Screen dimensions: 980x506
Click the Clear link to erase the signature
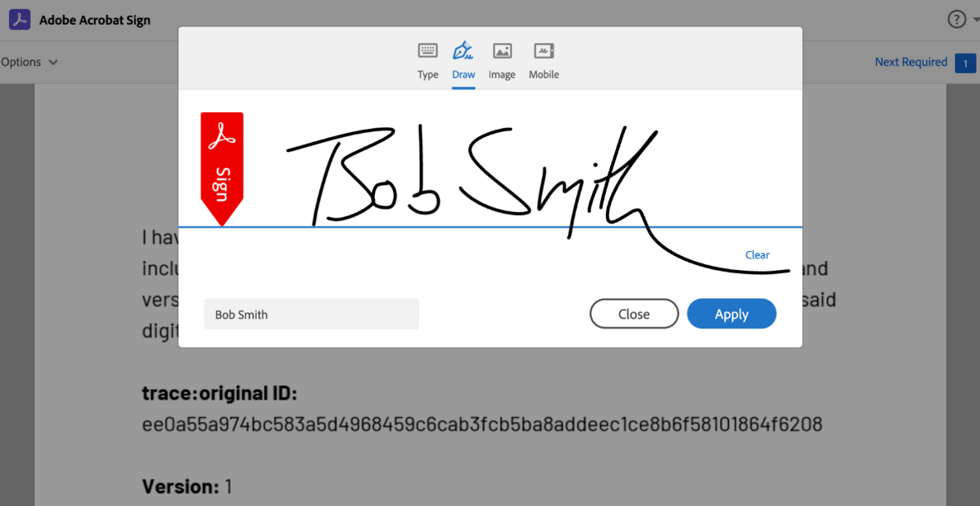pos(757,255)
